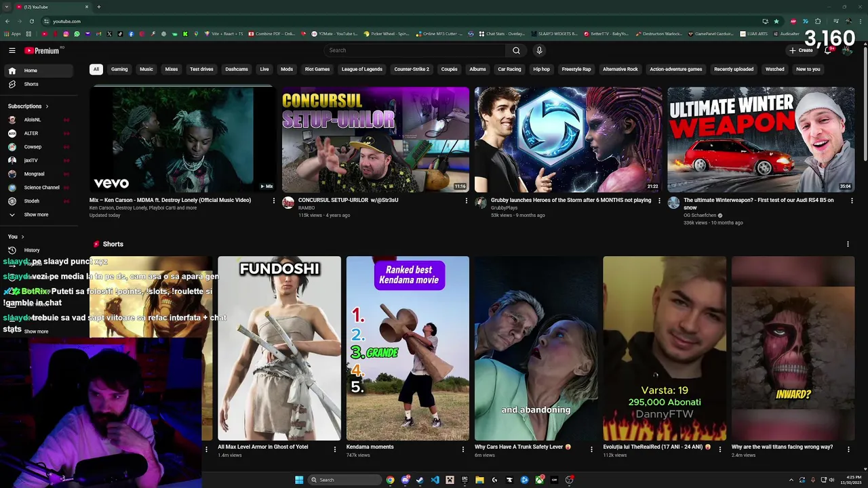Bookmark page with the star icon
This screenshot has height=488, width=868.
coord(776,21)
